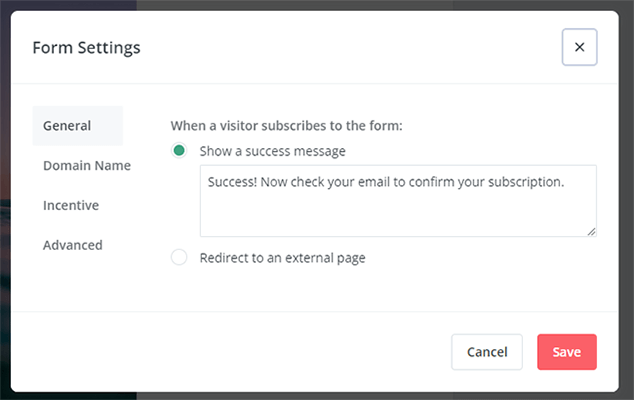The height and width of the screenshot is (400, 634).
Task: Save the form settings
Action: point(567,352)
